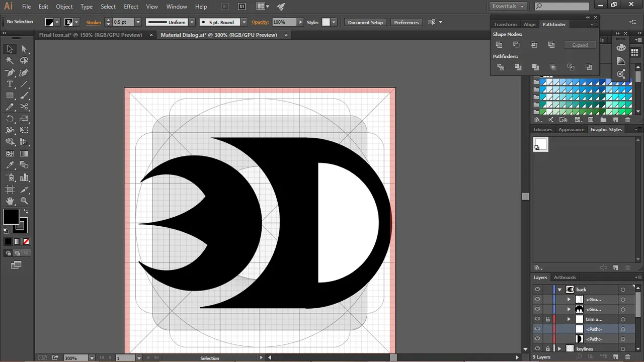
Task: Pick the Magic Wand tool
Action: (x=10, y=60)
